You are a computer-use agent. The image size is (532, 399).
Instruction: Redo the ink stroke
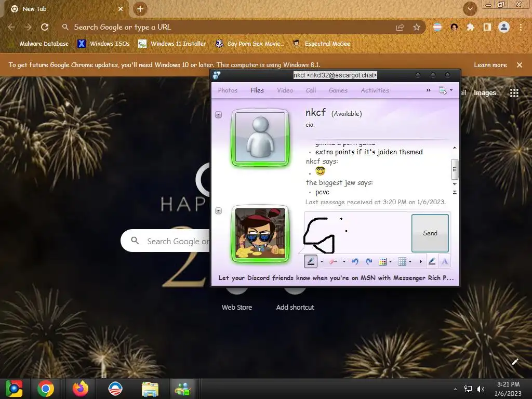[x=369, y=262]
